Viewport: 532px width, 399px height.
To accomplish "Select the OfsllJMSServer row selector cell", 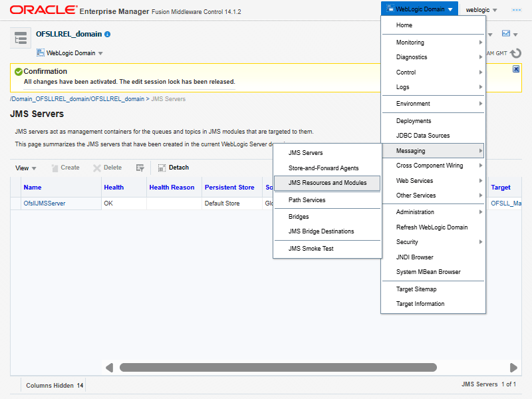I will click(15, 203).
